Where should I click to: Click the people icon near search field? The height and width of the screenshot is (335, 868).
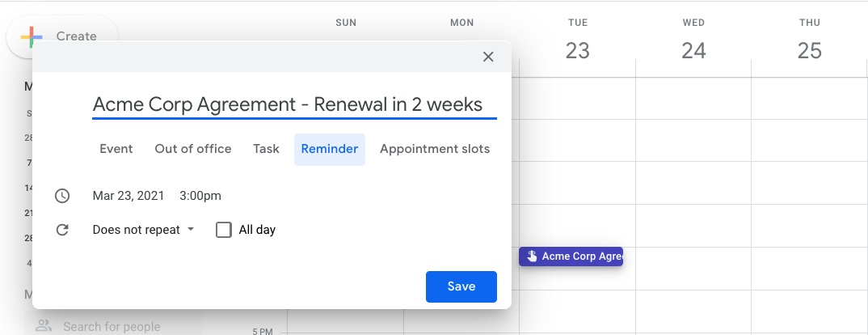coord(43,326)
